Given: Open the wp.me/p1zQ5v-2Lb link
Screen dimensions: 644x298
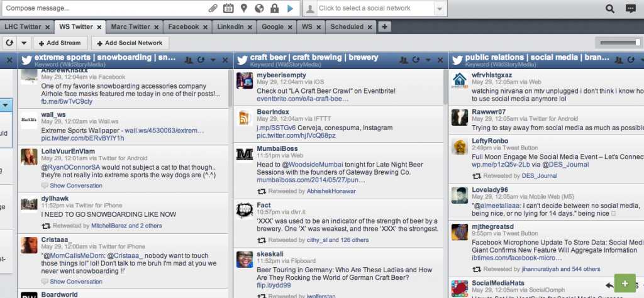Looking at the screenshot, I should [500, 165].
